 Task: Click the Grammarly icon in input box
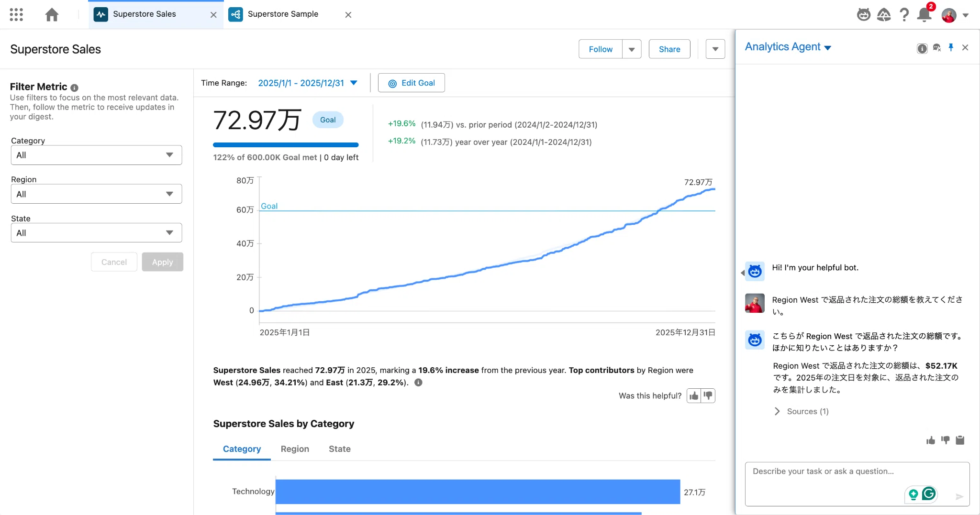[929, 493]
